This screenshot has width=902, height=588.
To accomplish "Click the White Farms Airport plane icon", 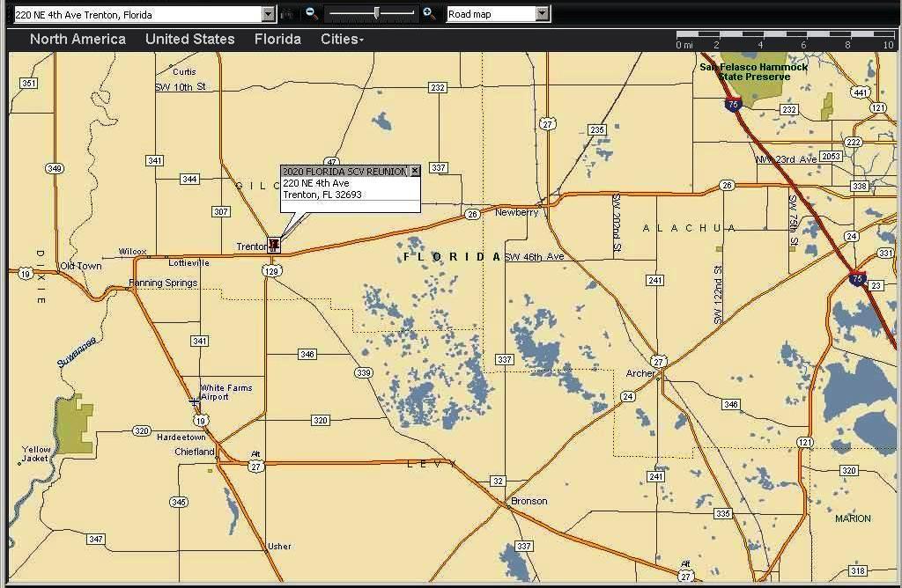I will 194,401.
